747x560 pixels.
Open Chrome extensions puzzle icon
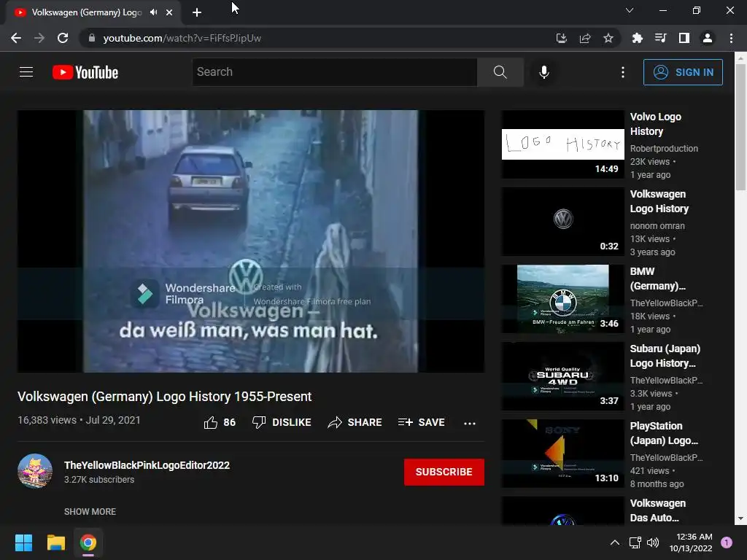[637, 38]
